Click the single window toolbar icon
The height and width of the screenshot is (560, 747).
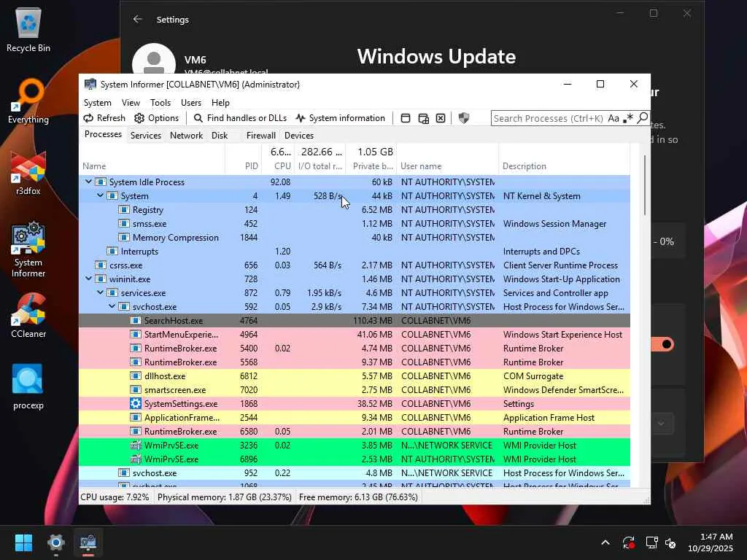click(x=406, y=118)
